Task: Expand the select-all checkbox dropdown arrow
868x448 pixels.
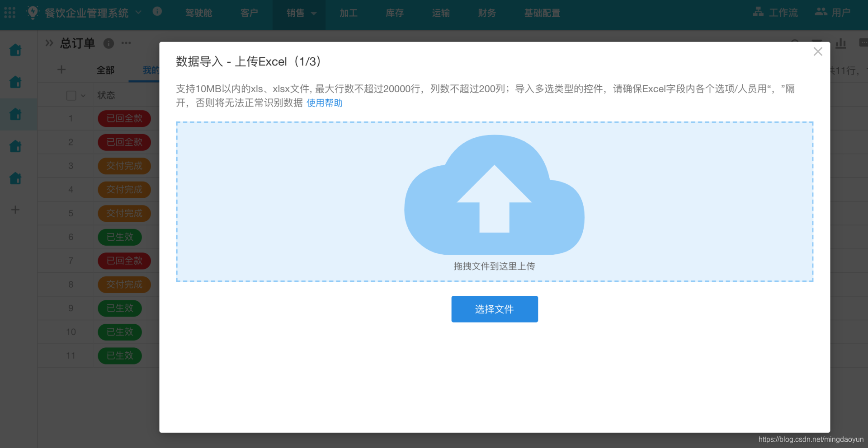Action: tap(83, 96)
